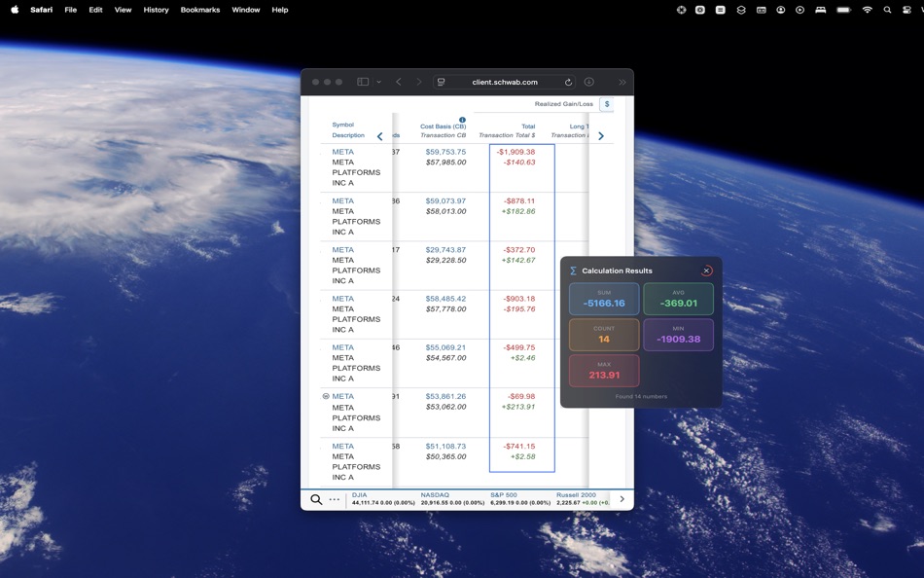924x578 pixels.
Task: Open the Safari menu
Action: (x=41, y=10)
